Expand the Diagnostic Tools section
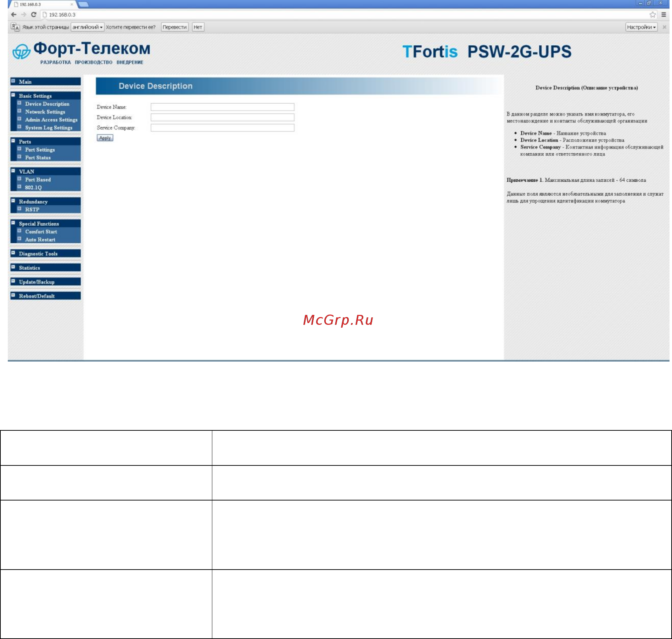Screen dimensions: 672x639 pyautogui.click(x=13, y=253)
